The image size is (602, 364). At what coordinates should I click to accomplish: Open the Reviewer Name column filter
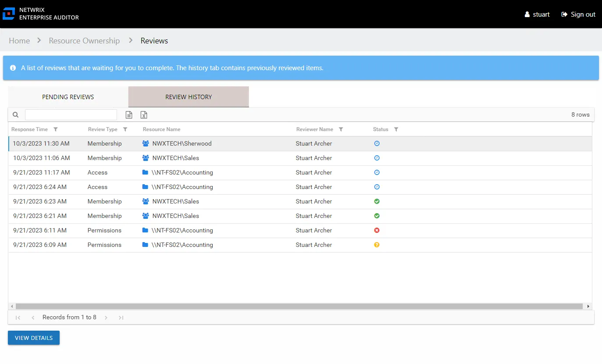coord(341,129)
